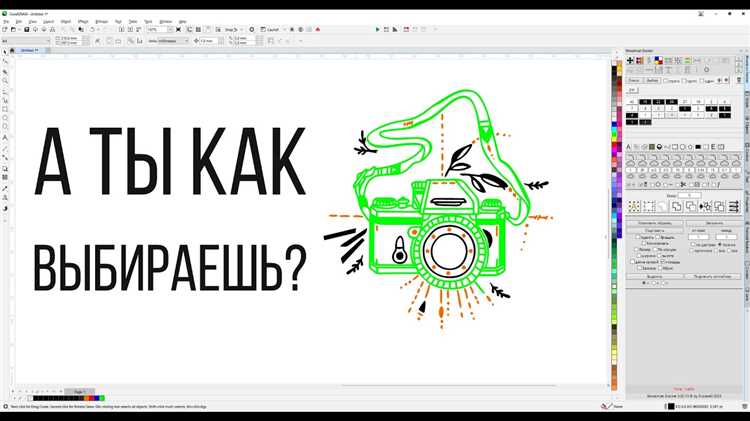Click the bottom-left wide button in the docker
The height and width of the screenshot is (421, 750).
[654, 276]
